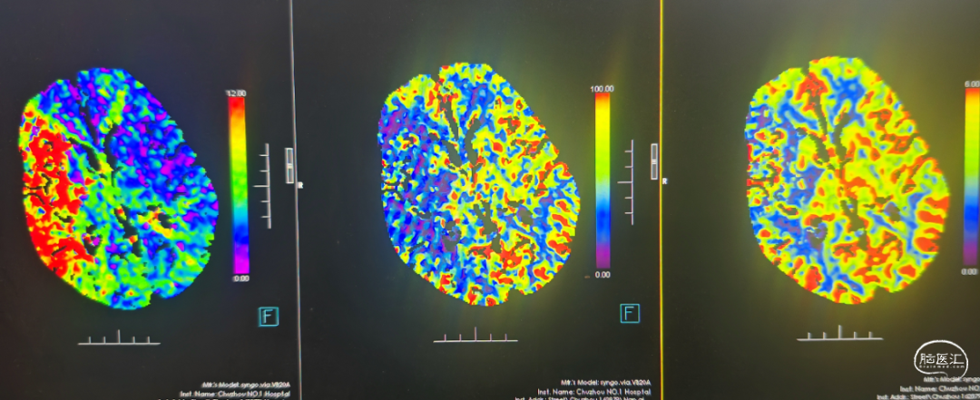Click the F orientation marker in the left panel
This screenshot has height=400, width=980.
[269, 317]
